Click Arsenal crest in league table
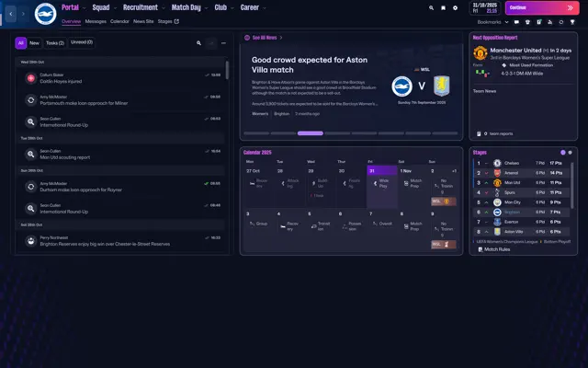The image size is (588, 368). 497,173
